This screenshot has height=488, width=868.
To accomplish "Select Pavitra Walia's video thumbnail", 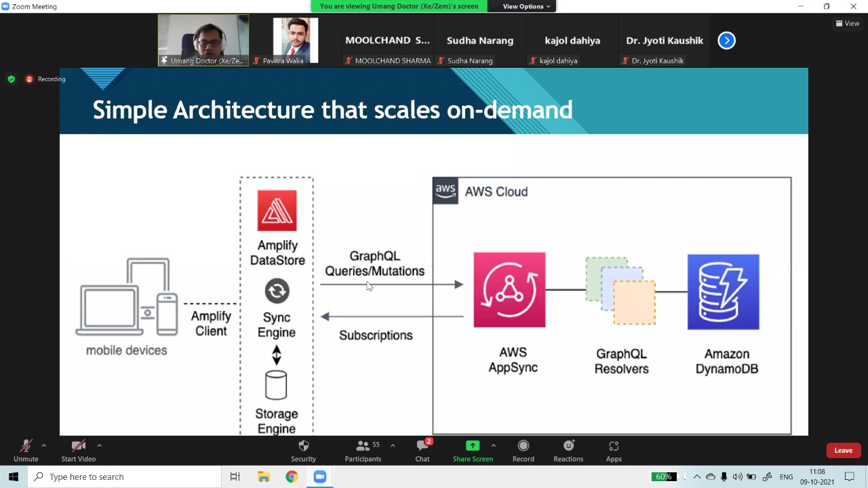I will click(x=296, y=41).
